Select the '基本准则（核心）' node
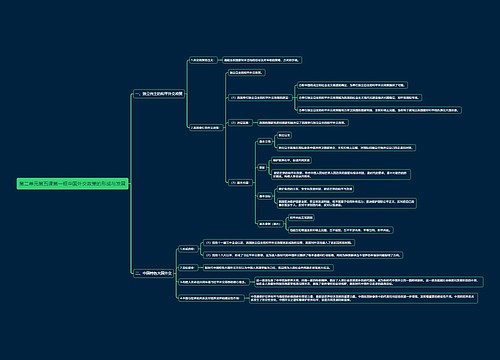Screen dimensions: 500x360 [270, 224]
